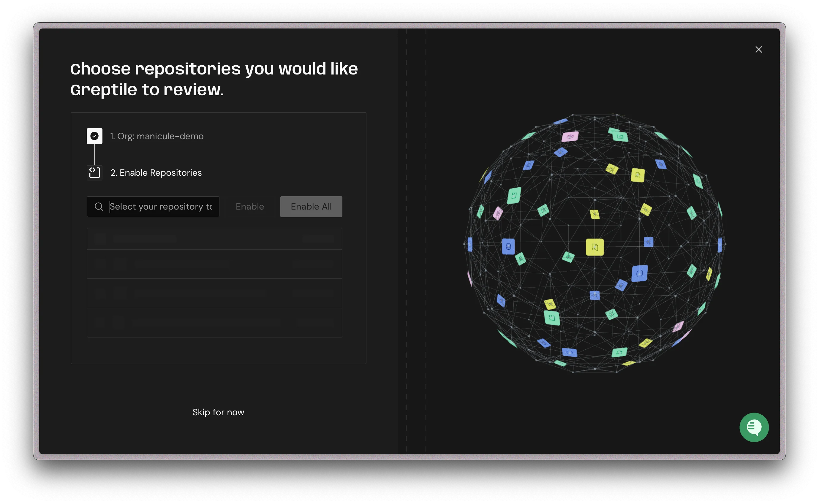The image size is (819, 504).
Task: Click the completed checkmark step icon
Action: pyautogui.click(x=95, y=136)
